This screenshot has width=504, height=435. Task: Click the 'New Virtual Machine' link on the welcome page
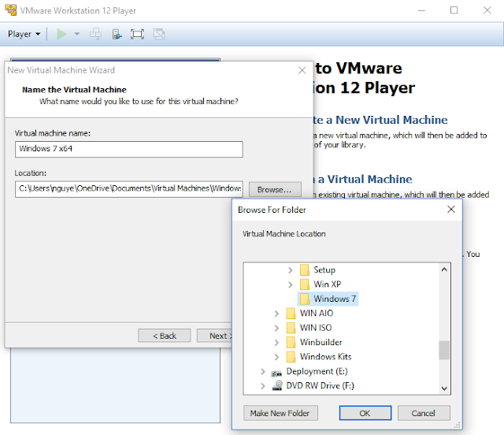[391, 120]
